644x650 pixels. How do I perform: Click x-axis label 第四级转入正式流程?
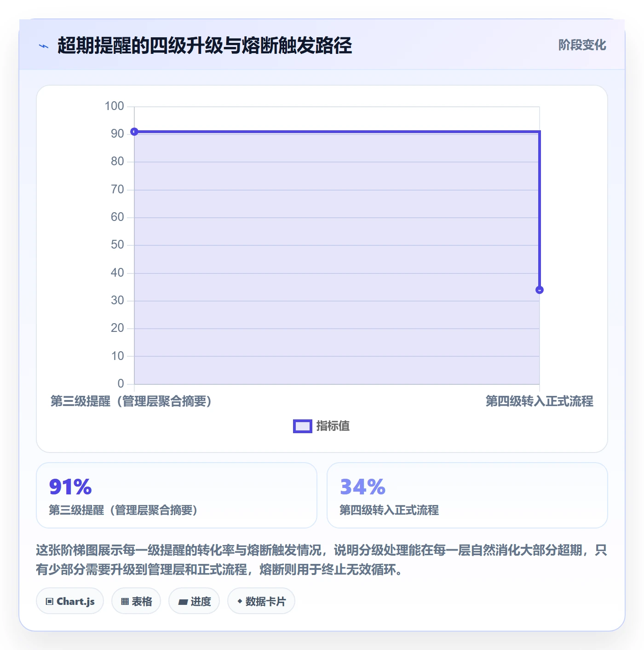pos(539,401)
